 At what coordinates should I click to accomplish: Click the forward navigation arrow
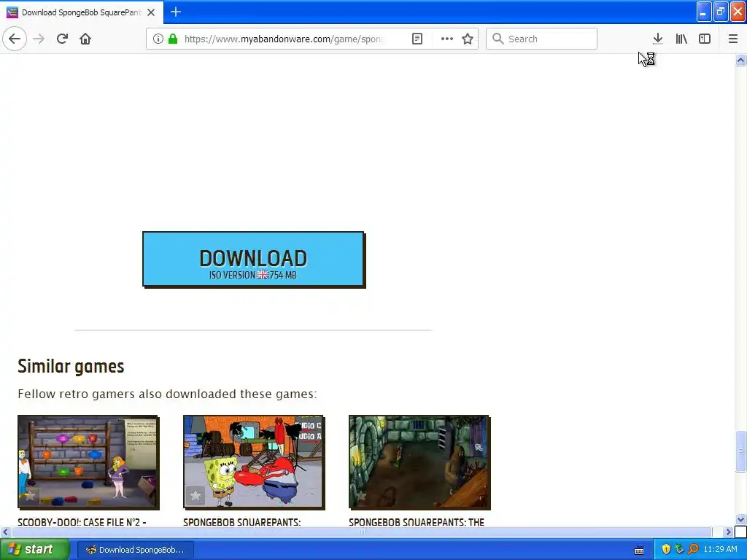tap(39, 39)
